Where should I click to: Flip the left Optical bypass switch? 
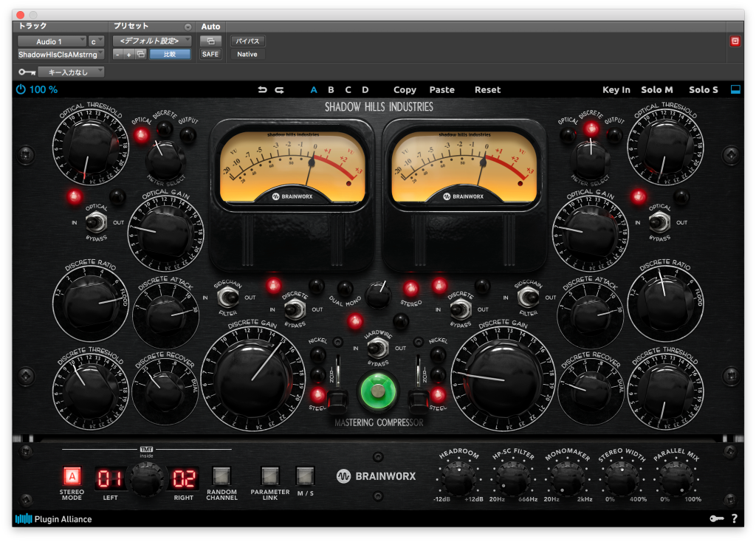(96, 222)
